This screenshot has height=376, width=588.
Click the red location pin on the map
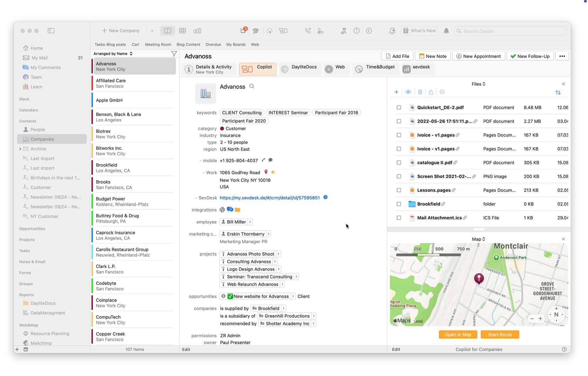479,279
